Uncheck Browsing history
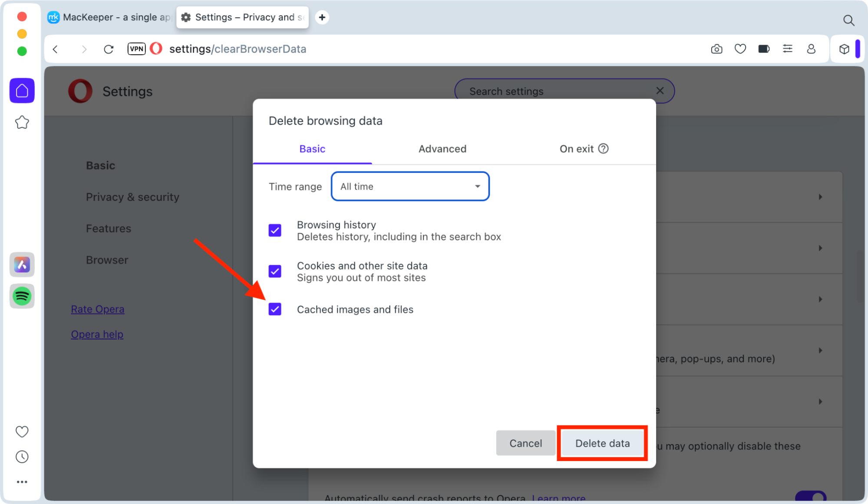Image resolution: width=868 pixels, height=504 pixels. (275, 230)
